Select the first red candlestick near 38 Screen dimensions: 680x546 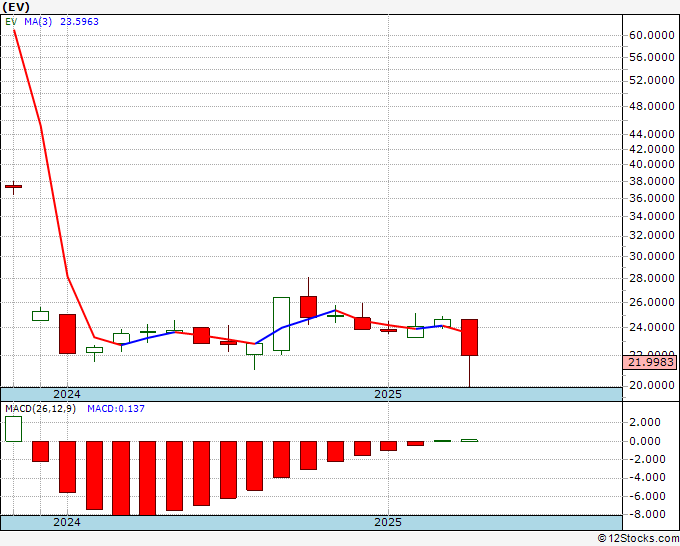13,186
